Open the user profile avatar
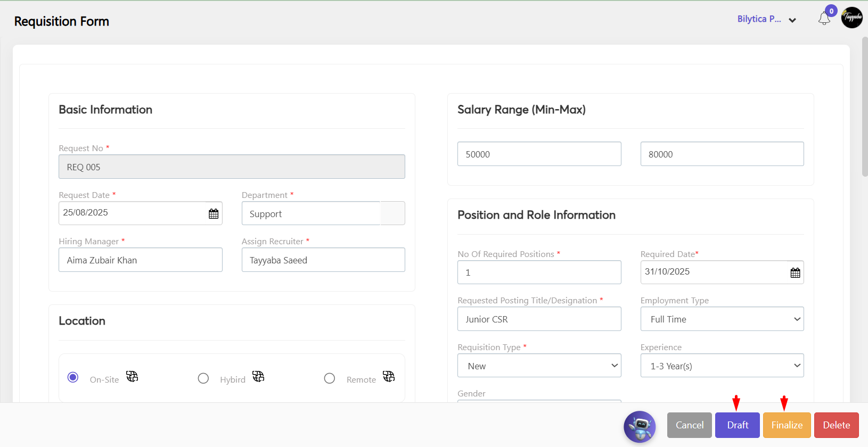The height and width of the screenshot is (447, 868). point(852,18)
